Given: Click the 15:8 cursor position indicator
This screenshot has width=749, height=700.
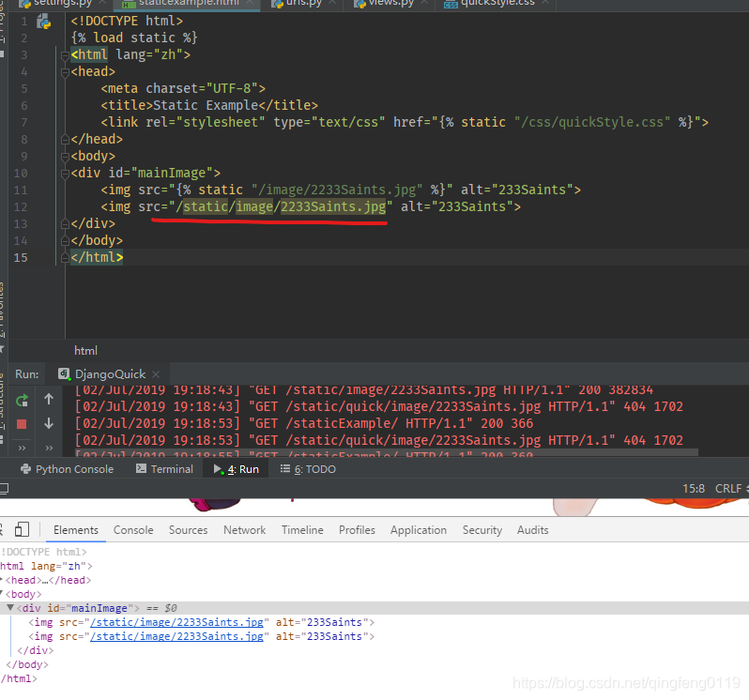Looking at the screenshot, I should click(694, 489).
